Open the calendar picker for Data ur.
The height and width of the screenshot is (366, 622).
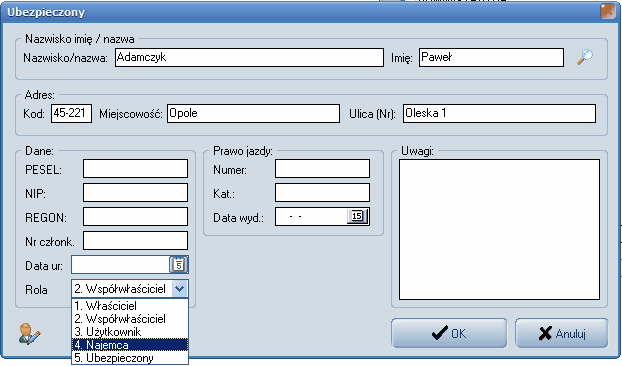pyautogui.click(x=179, y=264)
